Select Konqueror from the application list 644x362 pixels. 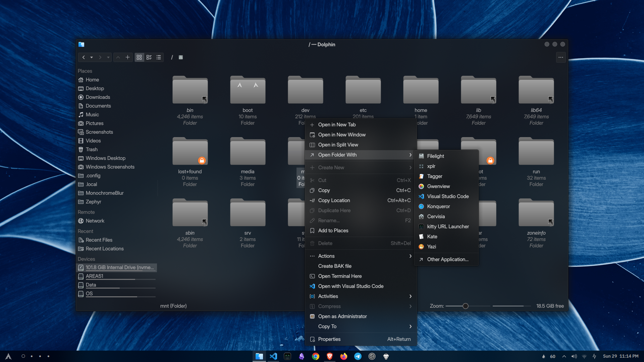coord(438,206)
